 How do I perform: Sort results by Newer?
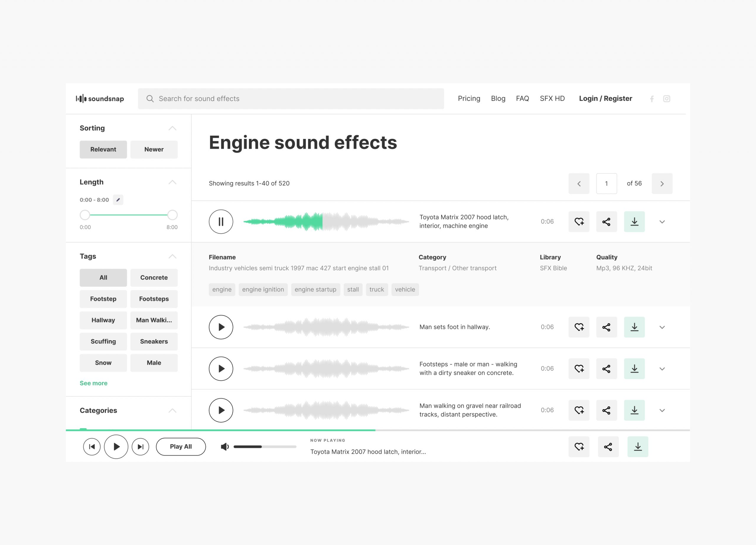(154, 150)
